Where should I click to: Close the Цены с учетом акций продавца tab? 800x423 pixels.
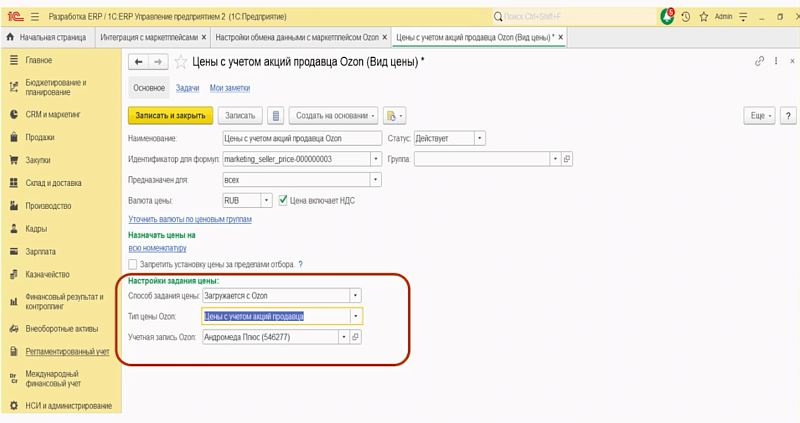pyautogui.click(x=561, y=37)
